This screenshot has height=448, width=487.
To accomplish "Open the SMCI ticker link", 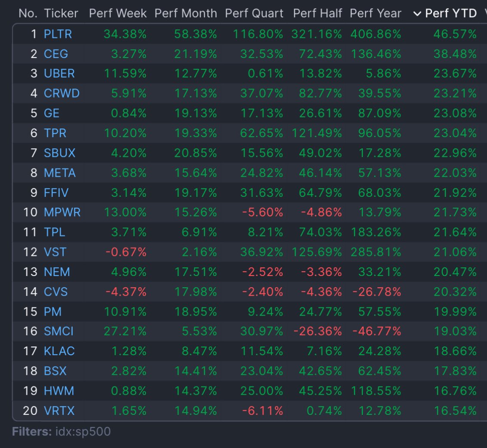I will pyautogui.click(x=58, y=331).
